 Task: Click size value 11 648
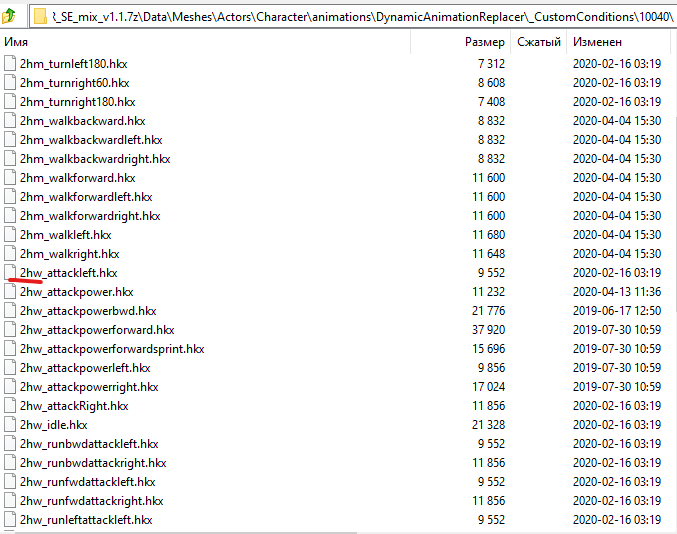[x=488, y=254]
